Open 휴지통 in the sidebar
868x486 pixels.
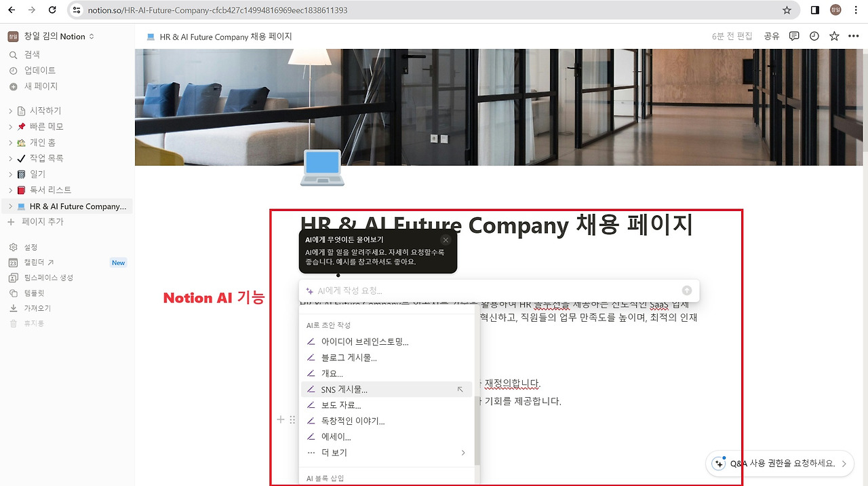34,324
